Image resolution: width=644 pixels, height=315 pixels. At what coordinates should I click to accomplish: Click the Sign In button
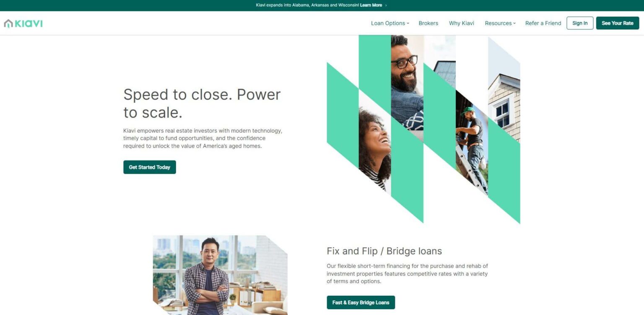coord(580,23)
